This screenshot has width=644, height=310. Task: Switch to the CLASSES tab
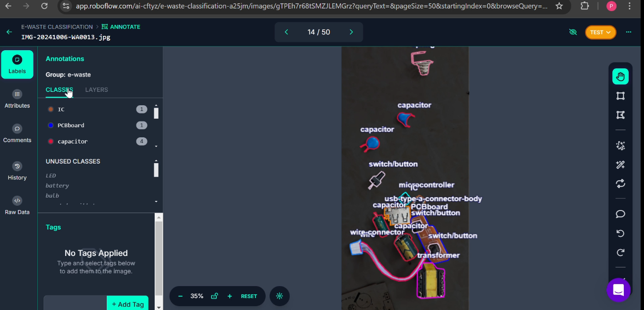point(59,90)
